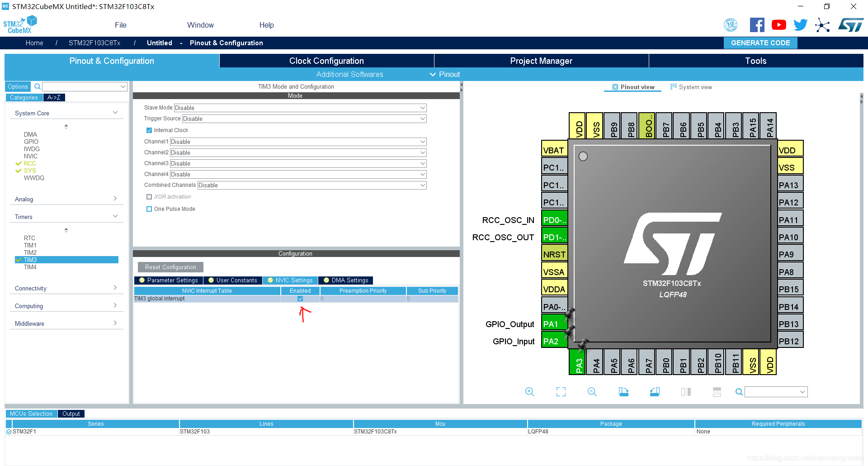
Task: Switch to the Tools tab
Action: tap(756, 61)
